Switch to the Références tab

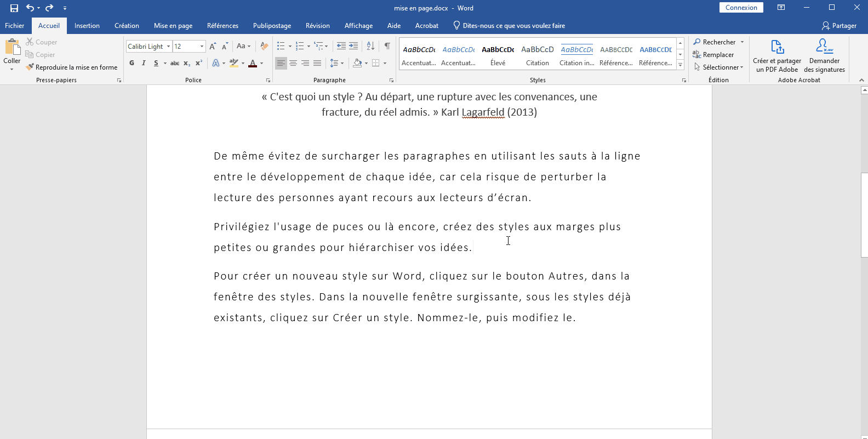tap(222, 26)
